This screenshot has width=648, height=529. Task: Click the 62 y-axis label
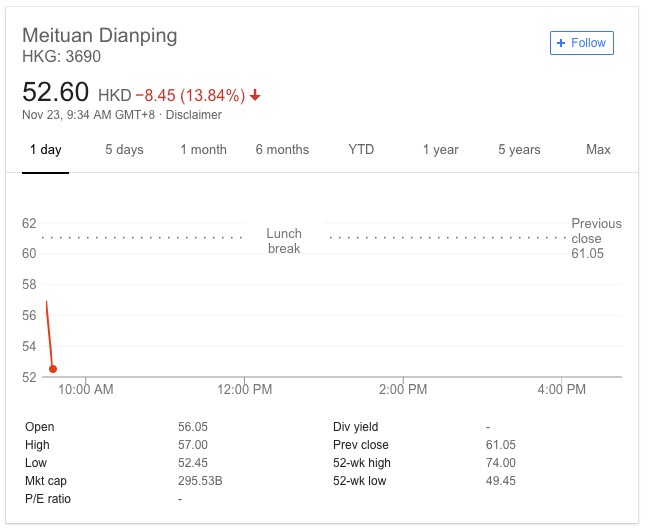(29, 224)
